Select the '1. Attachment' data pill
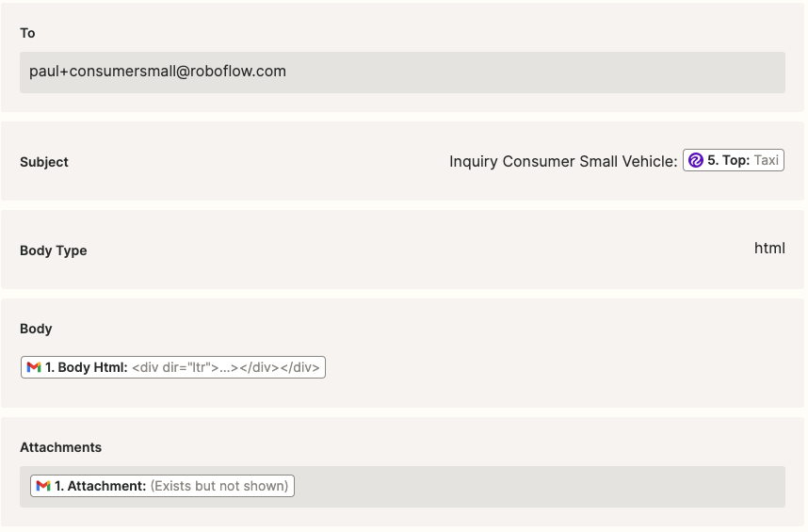Screen dimensions: 808x532 (x=162, y=486)
